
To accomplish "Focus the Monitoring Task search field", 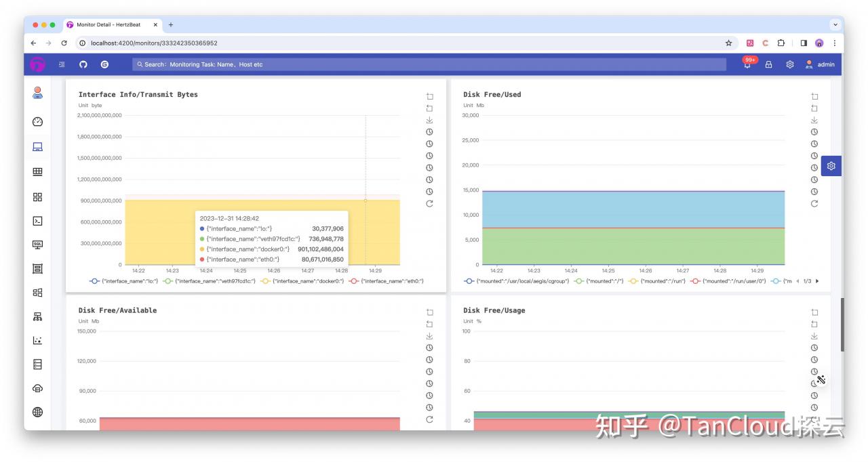I will [429, 64].
